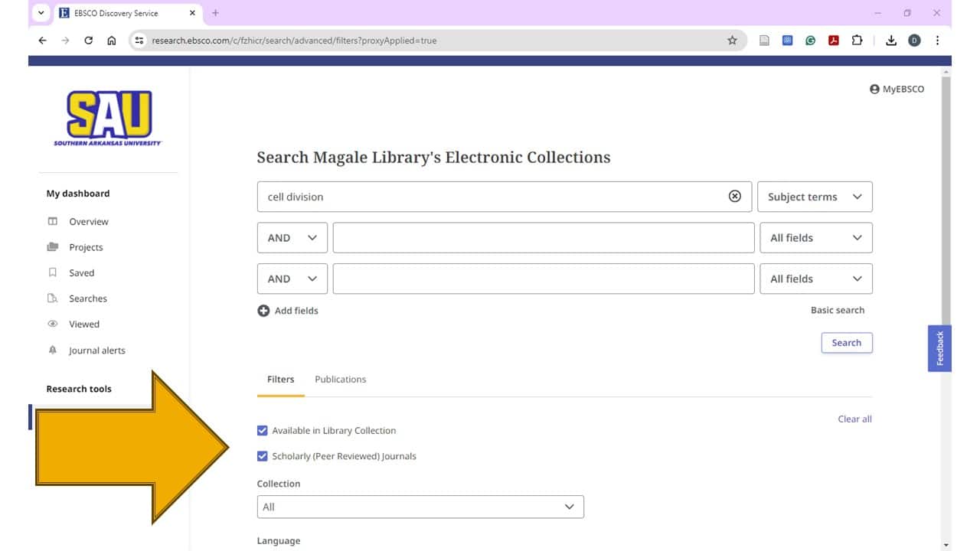Open the browser extensions puzzle icon
Image resolution: width=980 pixels, height=551 pixels.
857,41
